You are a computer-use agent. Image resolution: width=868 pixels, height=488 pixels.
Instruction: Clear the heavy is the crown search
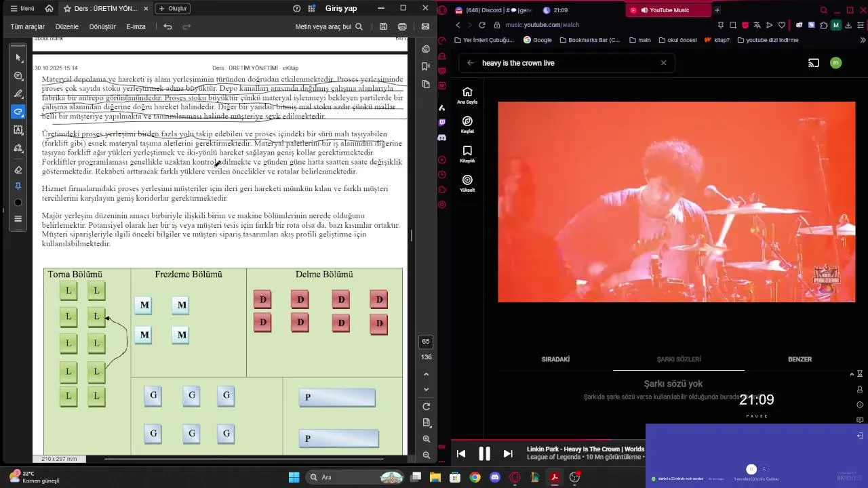point(663,63)
